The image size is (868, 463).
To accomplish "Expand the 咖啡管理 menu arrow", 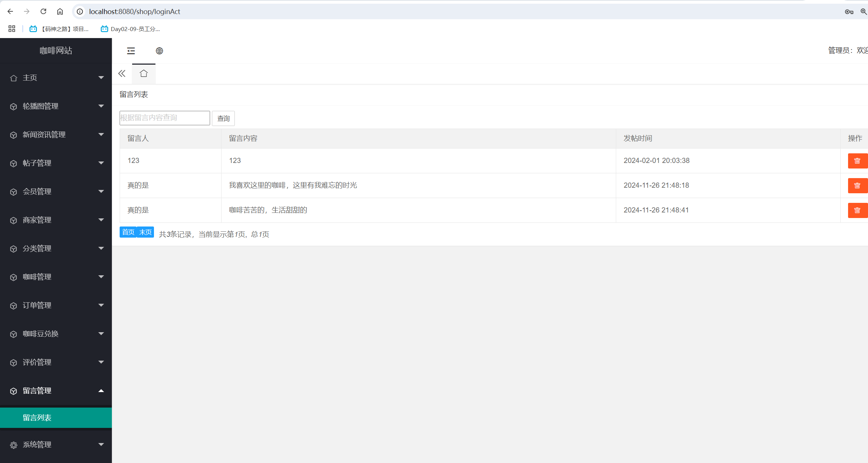I will 101,277.
